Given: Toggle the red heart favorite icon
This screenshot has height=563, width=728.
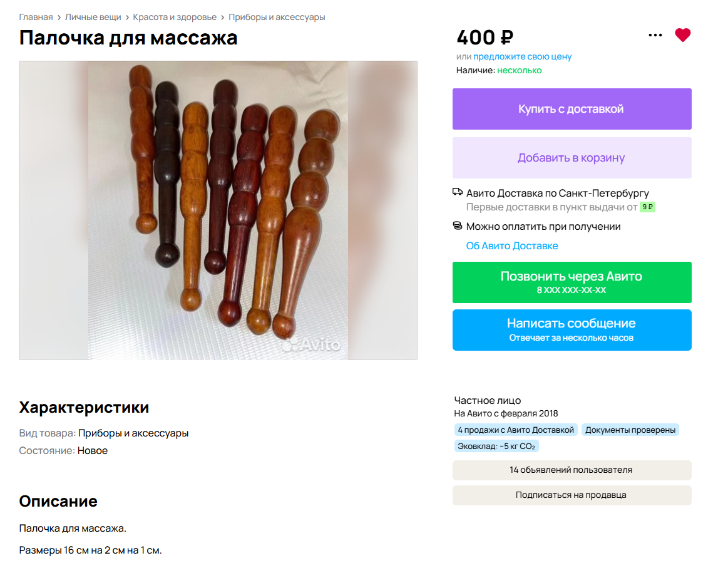Looking at the screenshot, I should point(682,35).
